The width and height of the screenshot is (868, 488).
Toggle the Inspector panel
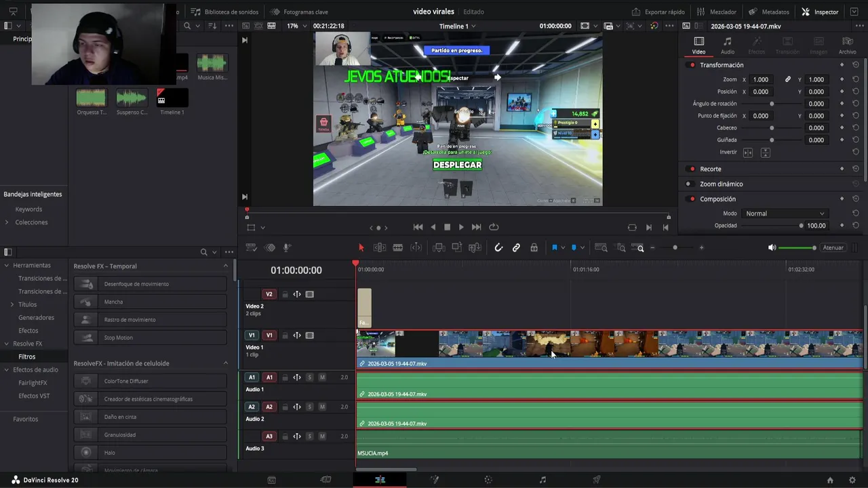pyautogui.click(x=820, y=12)
